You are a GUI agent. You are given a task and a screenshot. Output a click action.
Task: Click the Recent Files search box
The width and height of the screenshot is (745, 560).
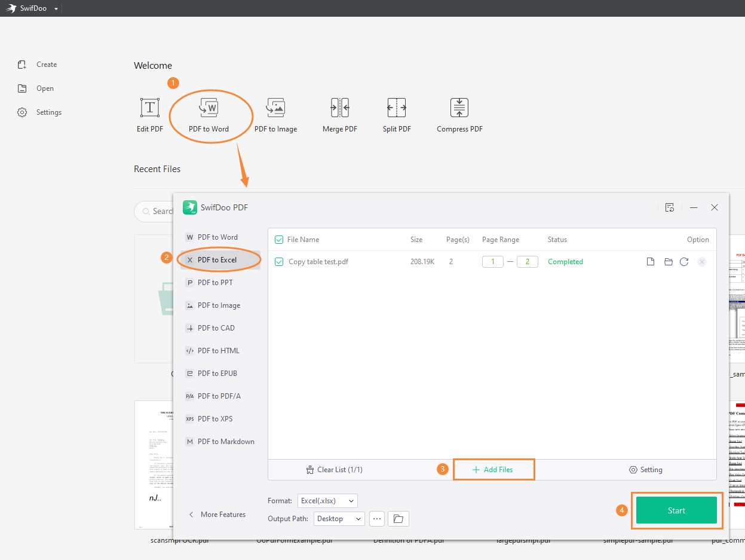coord(154,211)
